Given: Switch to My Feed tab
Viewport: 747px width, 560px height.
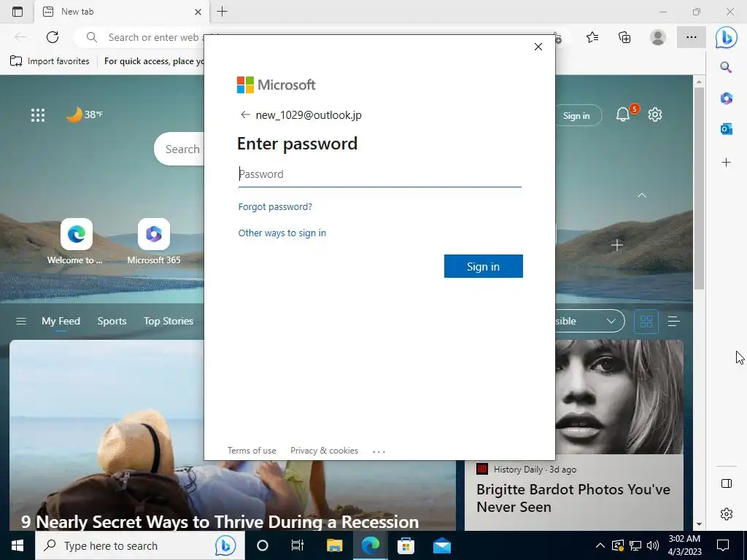Looking at the screenshot, I should point(61,322).
